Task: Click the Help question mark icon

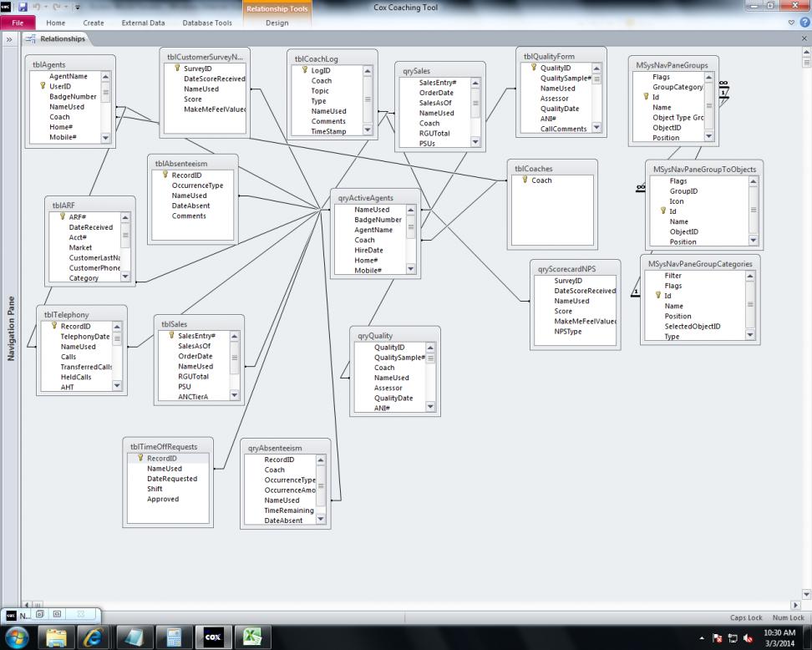Action: [x=804, y=23]
